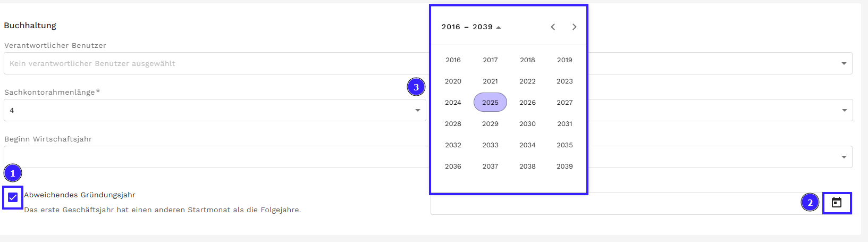Screen dimensions: 868x242
Task: Go to previous year range
Action: click(553, 27)
